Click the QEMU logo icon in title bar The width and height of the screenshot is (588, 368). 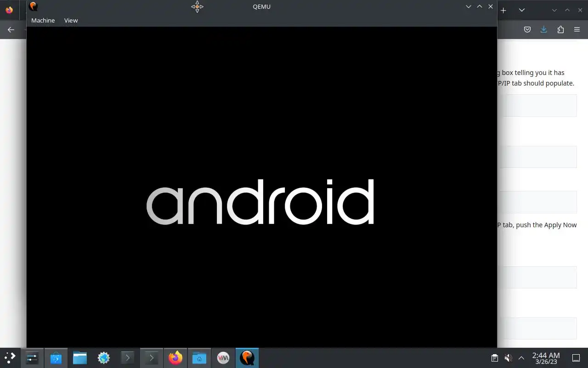pyautogui.click(x=33, y=6)
